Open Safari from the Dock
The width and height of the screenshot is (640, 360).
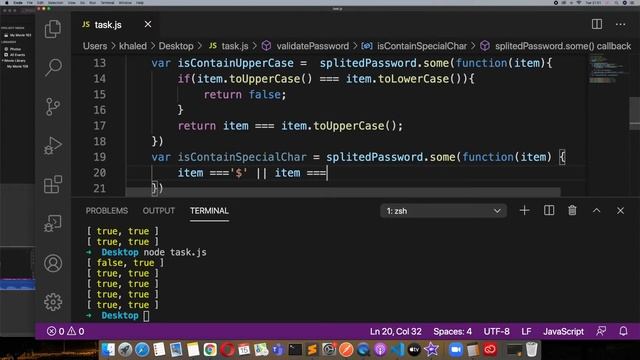[x=142, y=349]
